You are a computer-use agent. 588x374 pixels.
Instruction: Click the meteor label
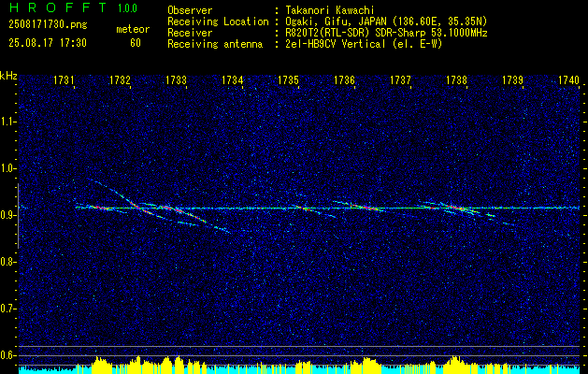133,29
